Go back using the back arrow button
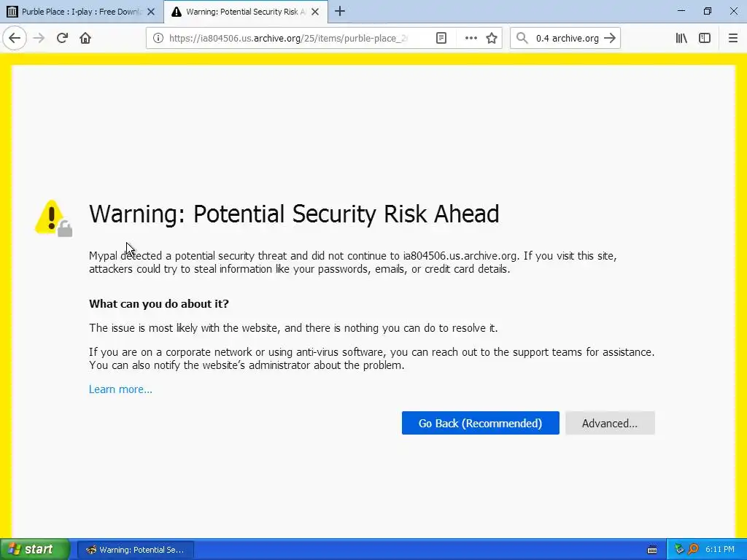The width and height of the screenshot is (747, 560). (x=15, y=38)
